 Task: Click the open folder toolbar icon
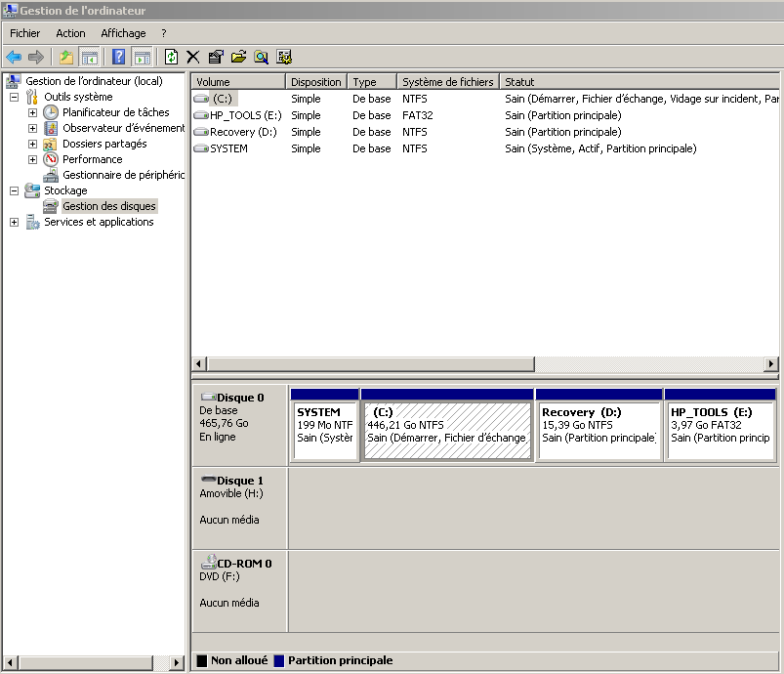tap(238, 57)
